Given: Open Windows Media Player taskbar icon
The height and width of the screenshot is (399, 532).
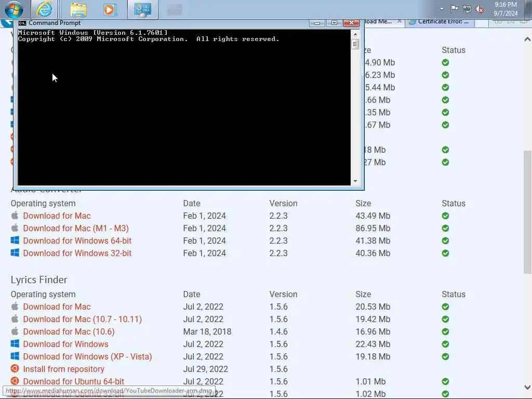Looking at the screenshot, I should 109,9.
